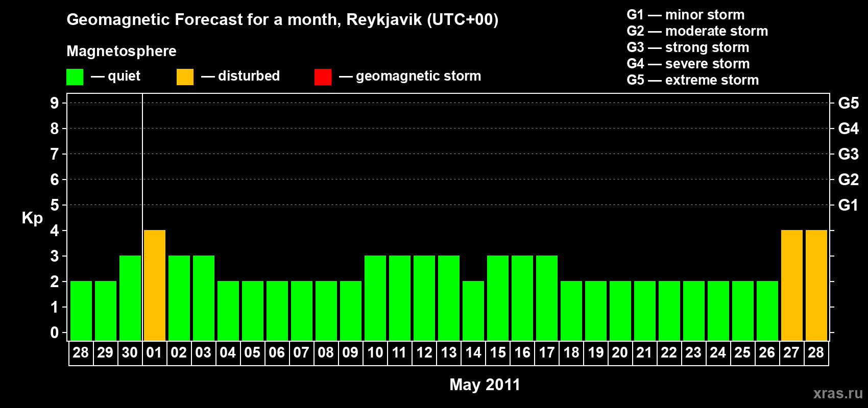Click 'G1 — minor storm' legend line
Screen dimensions: 868x408
coord(685,15)
